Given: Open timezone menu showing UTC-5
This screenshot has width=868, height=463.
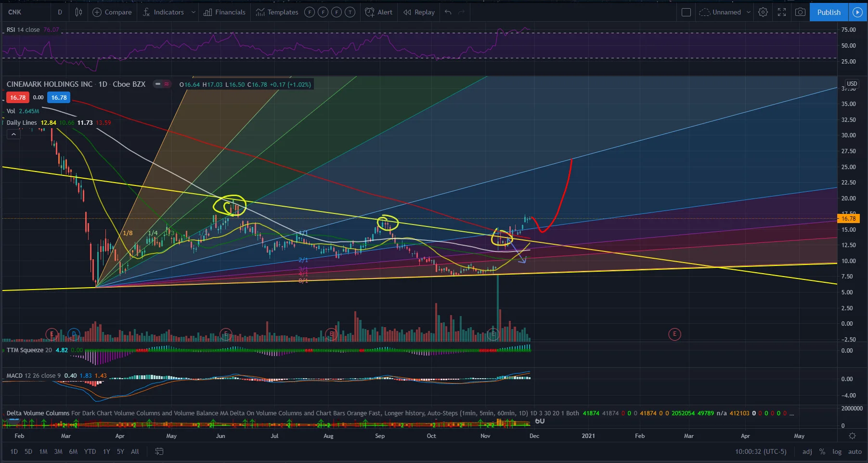Looking at the screenshot, I should (761, 451).
